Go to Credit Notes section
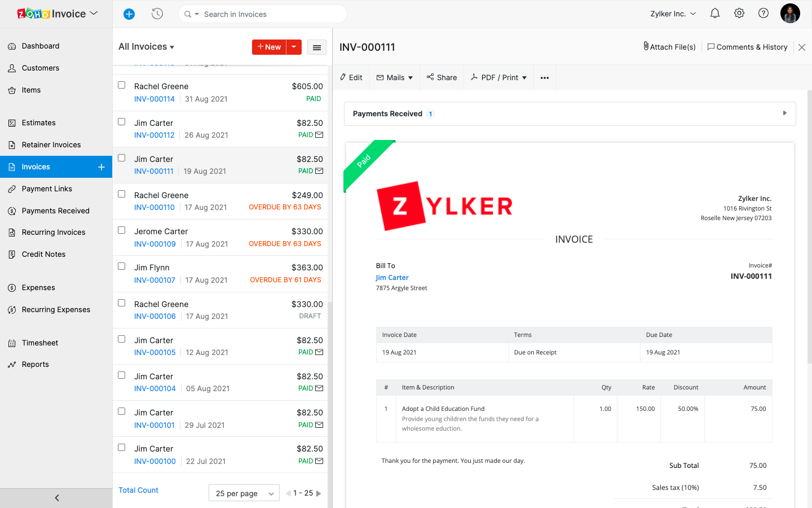Viewport: 812px width, 508px height. pos(43,255)
